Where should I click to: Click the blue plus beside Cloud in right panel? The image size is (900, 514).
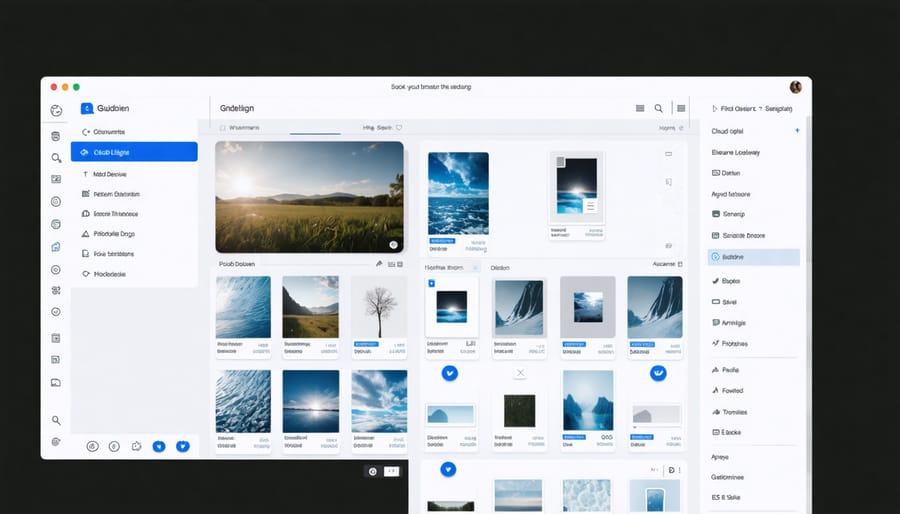[x=797, y=131]
